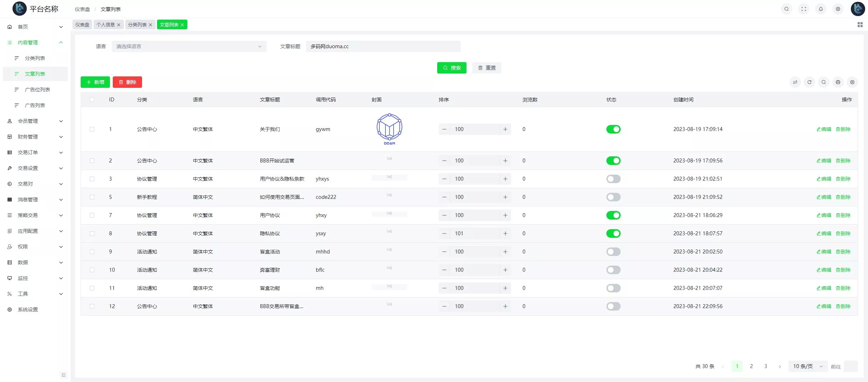Click the search magnifier icon in header
The image size is (868, 382).
786,9
